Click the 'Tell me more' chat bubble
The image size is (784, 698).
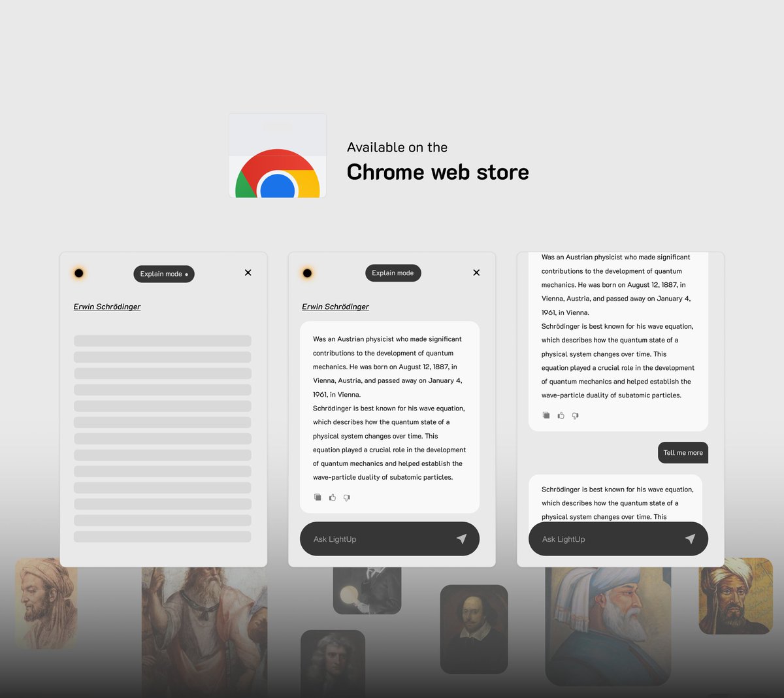coord(683,453)
